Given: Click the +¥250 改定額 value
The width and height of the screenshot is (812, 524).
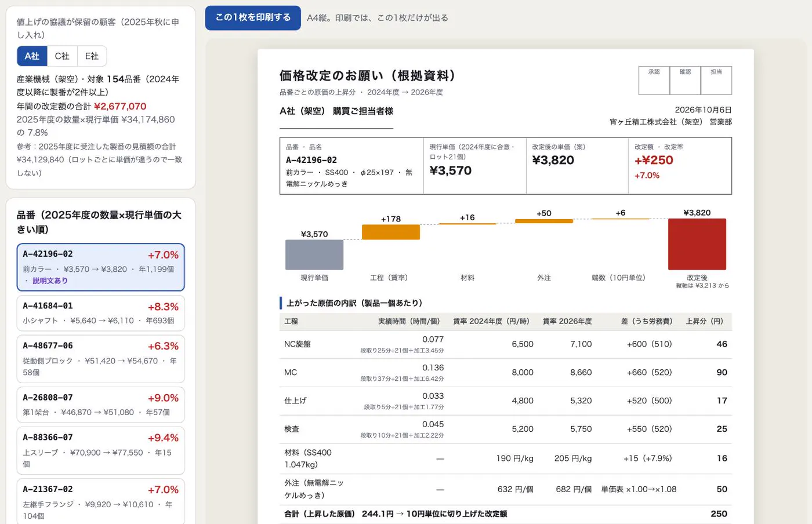Looking at the screenshot, I should click(x=654, y=161).
